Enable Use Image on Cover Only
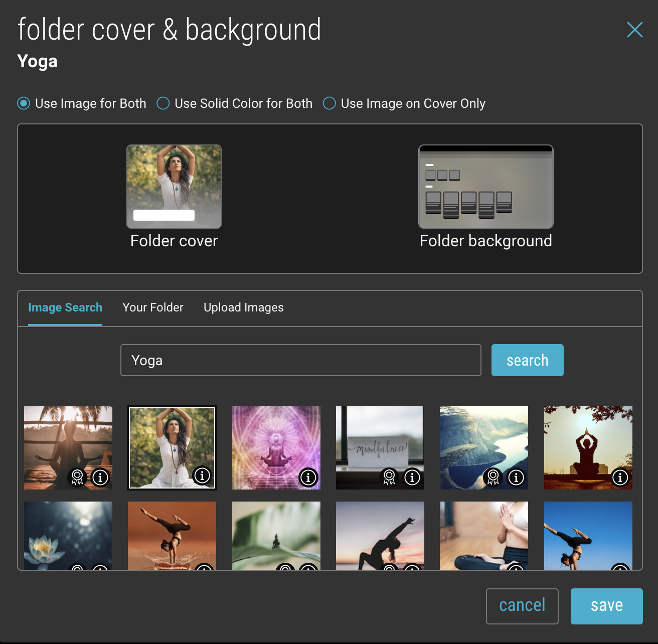Viewport: 658px width, 644px height. pos(329,103)
